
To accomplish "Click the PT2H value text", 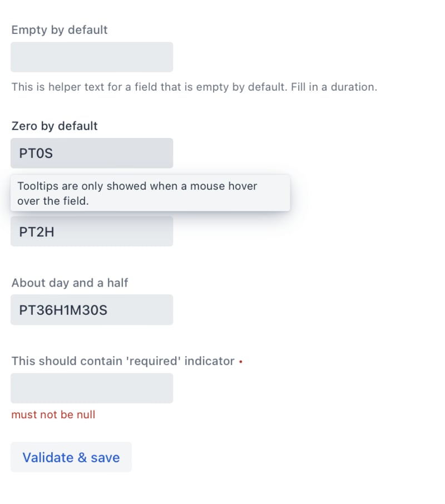I will coord(37,231).
